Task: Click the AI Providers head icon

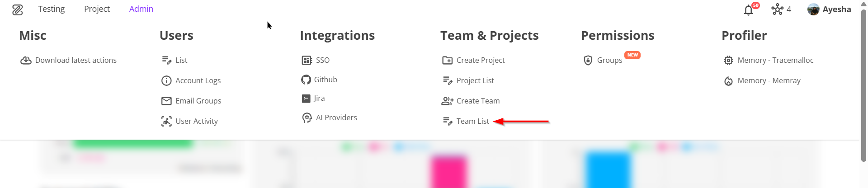Action: pos(307,118)
